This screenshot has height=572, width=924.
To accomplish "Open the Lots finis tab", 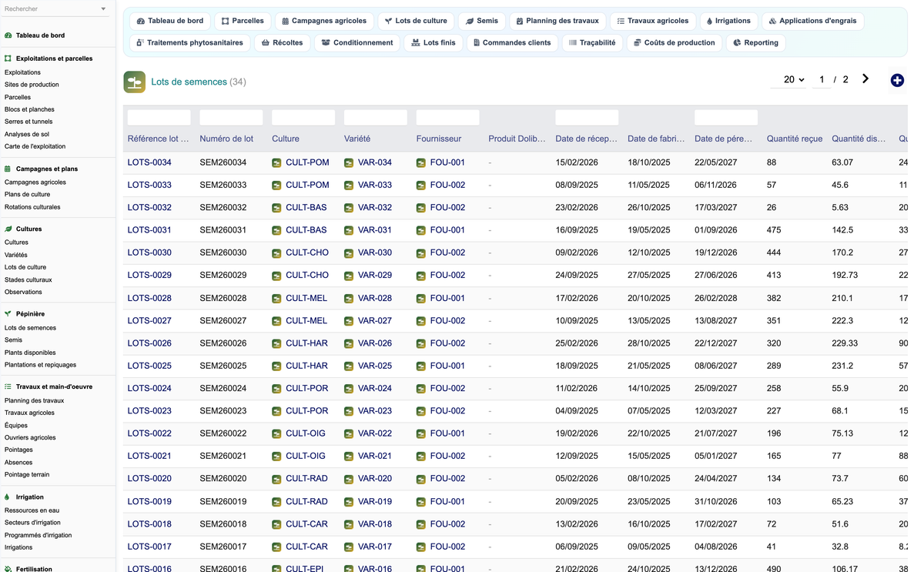I will [x=434, y=42].
